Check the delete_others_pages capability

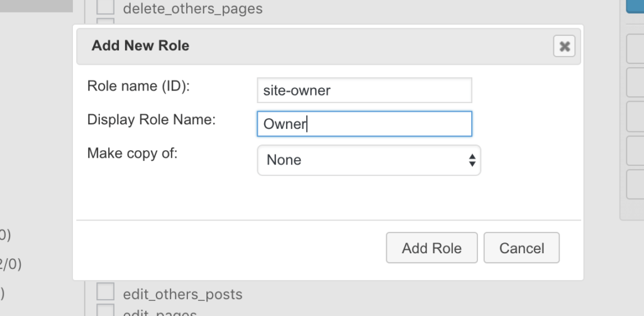click(105, 7)
